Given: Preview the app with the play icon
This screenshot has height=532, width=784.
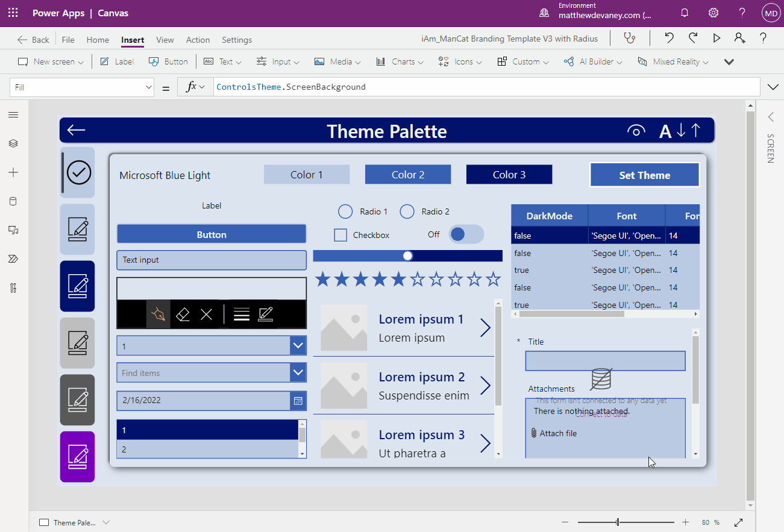Looking at the screenshot, I should (x=717, y=37).
